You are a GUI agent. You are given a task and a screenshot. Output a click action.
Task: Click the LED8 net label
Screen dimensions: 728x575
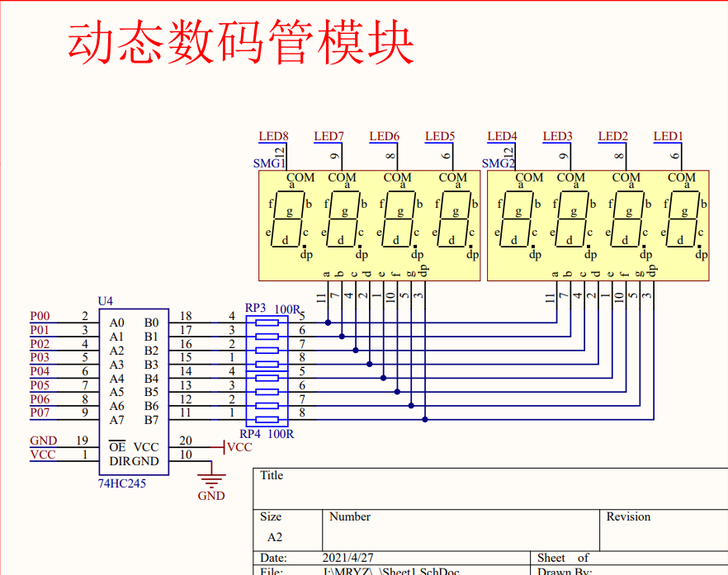click(x=273, y=136)
